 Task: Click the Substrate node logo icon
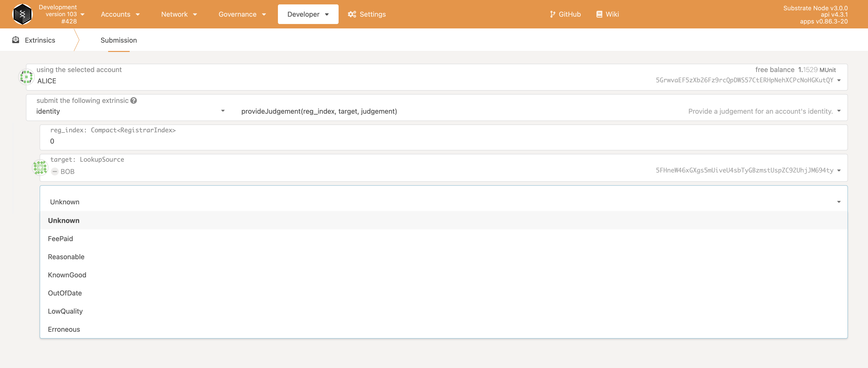tap(22, 14)
